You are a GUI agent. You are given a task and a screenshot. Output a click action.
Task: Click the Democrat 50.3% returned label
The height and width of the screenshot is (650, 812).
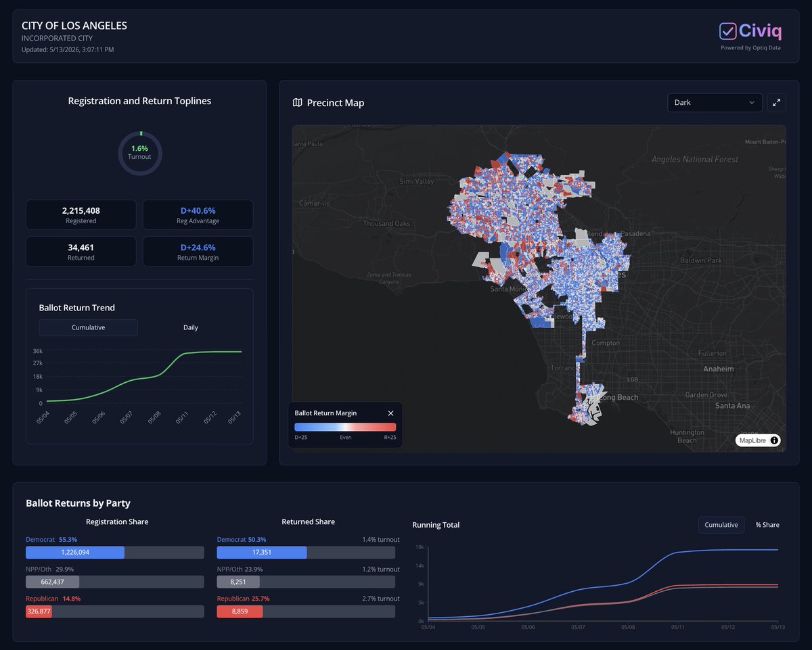coord(242,540)
